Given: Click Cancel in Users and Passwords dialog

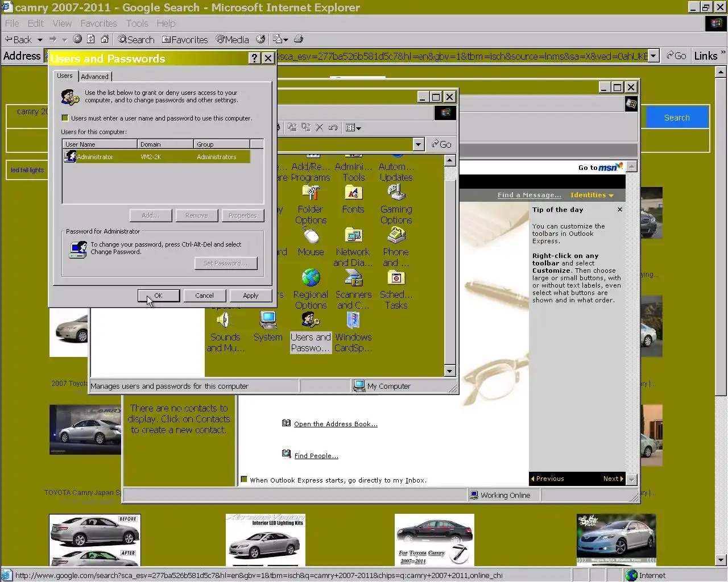Looking at the screenshot, I should click(205, 296).
